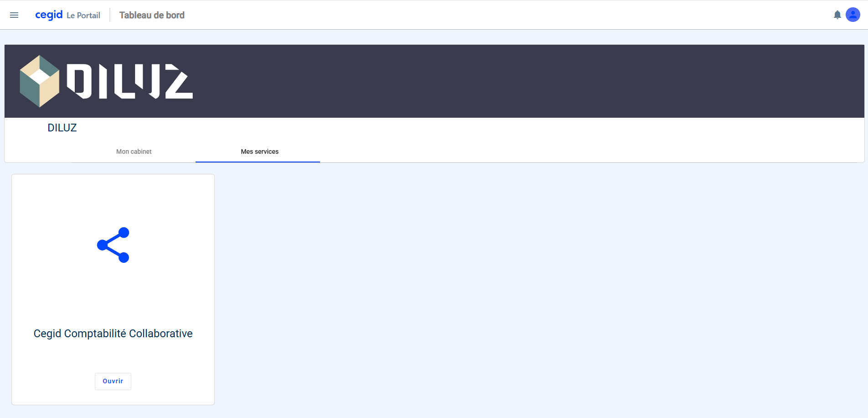The height and width of the screenshot is (418, 868).
Task: Click the DILUZ cabinet name below banner
Action: pyautogui.click(x=62, y=128)
